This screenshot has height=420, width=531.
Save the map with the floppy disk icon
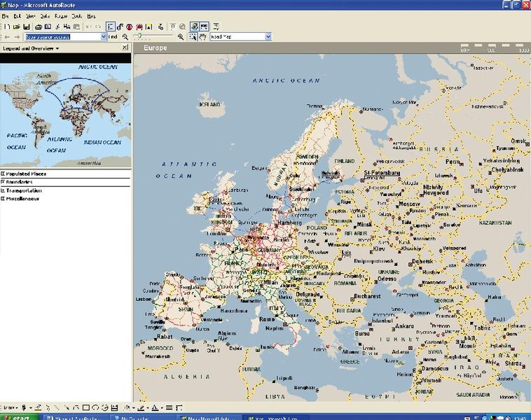pos(27,27)
